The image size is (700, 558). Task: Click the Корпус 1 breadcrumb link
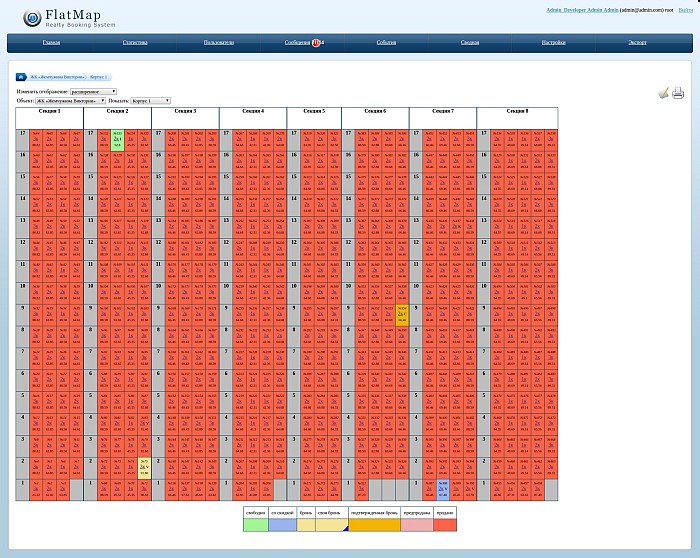[98, 77]
